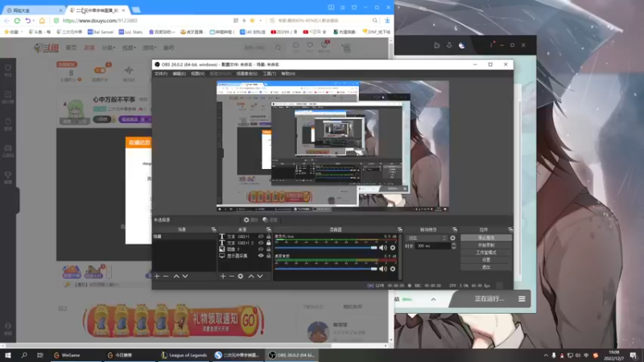644x362 pixels.
Task: Open the 编辑 (Edit) menu in OBS
Action: (179, 74)
